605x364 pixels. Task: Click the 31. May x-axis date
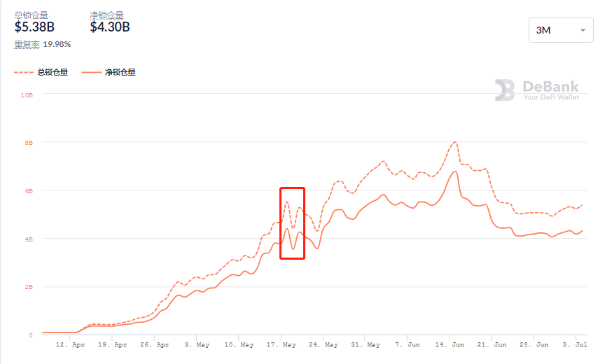click(x=365, y=344)
